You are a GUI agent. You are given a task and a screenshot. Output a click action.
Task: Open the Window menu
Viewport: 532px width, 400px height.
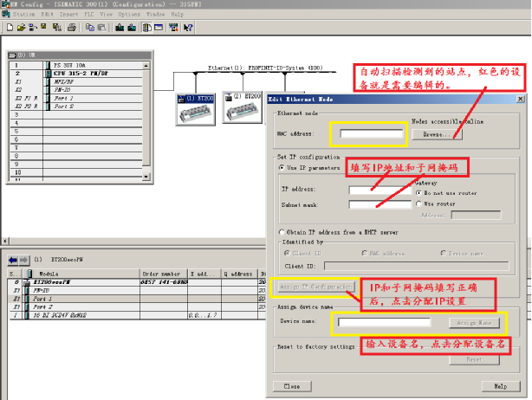coord(155,14)
